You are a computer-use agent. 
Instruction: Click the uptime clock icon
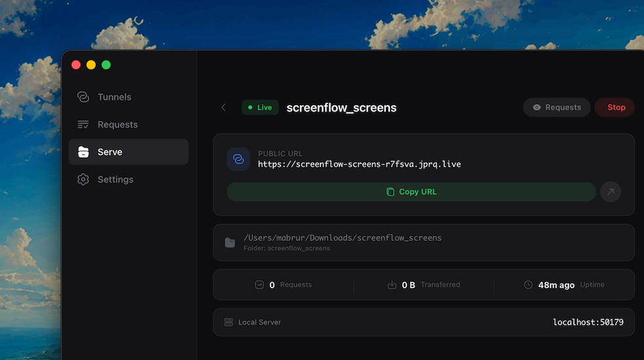point(528,285)
